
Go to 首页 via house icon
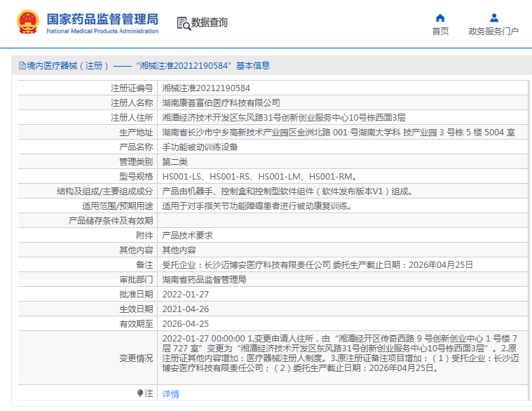tap(440, 18)
